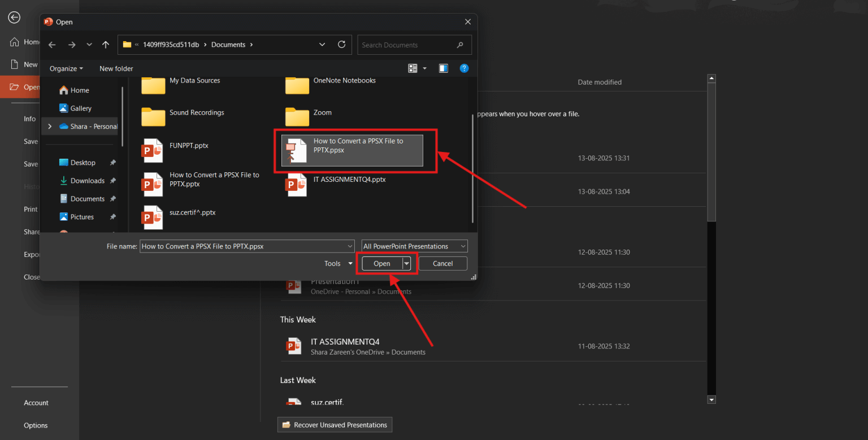
Task: Cancel the Open dialog
Action: coord(442,263)
